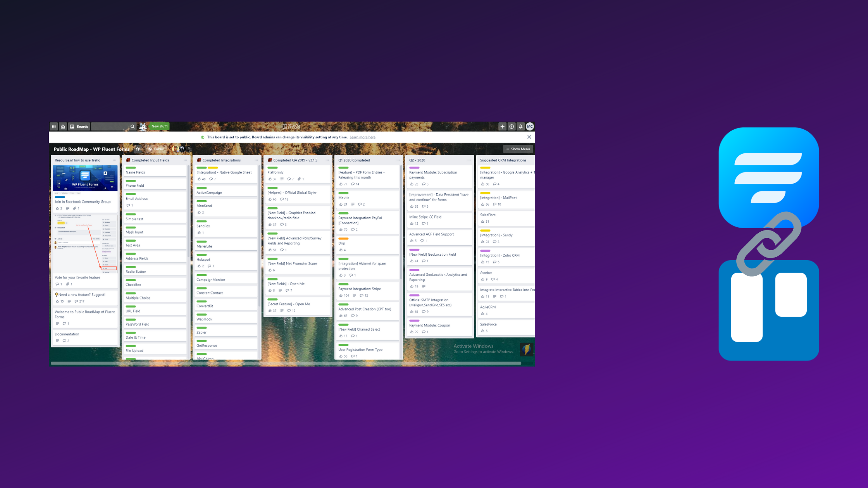Open list actions for 'Completed Integrations'
The width and height of the screenshot is (868, 488).
point(256,160)
